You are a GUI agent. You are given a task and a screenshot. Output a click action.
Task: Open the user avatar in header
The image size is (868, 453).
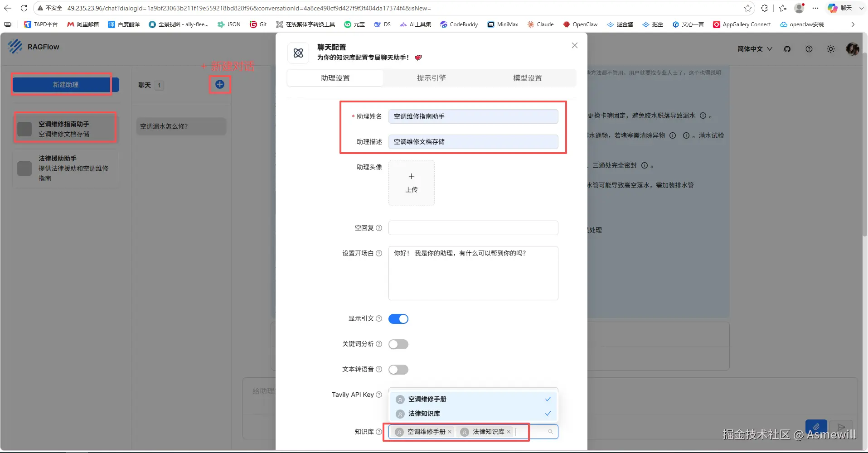853,49
